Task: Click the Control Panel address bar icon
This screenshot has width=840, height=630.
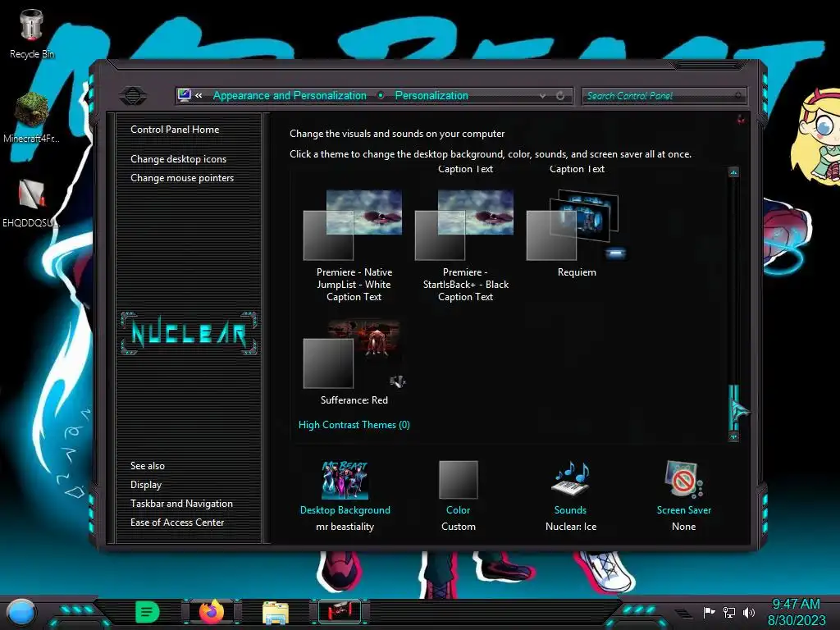Action: [185, 95]
